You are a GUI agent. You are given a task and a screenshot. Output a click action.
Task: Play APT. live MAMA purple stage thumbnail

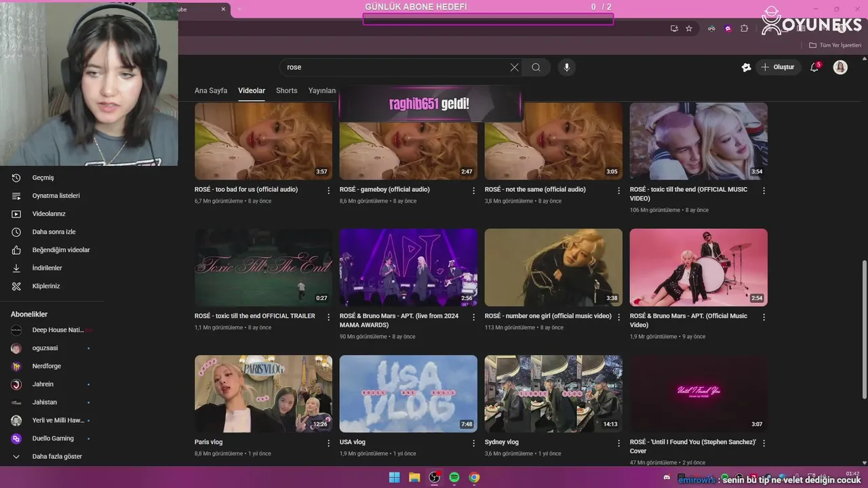408,267
